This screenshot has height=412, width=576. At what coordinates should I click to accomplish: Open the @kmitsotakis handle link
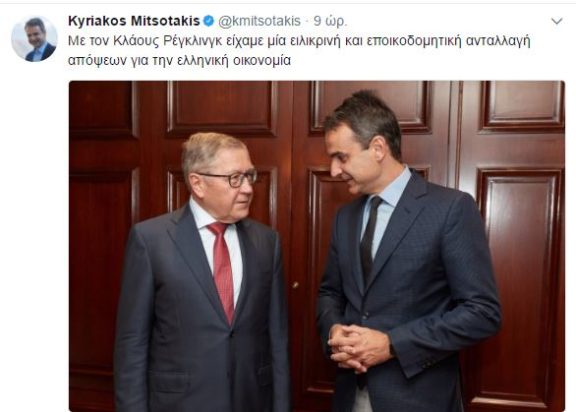pyautogui.click(x=260, y=21)
